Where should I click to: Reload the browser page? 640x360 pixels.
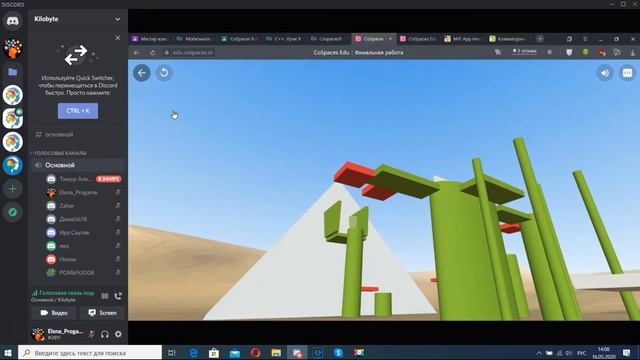coord(153,53)
